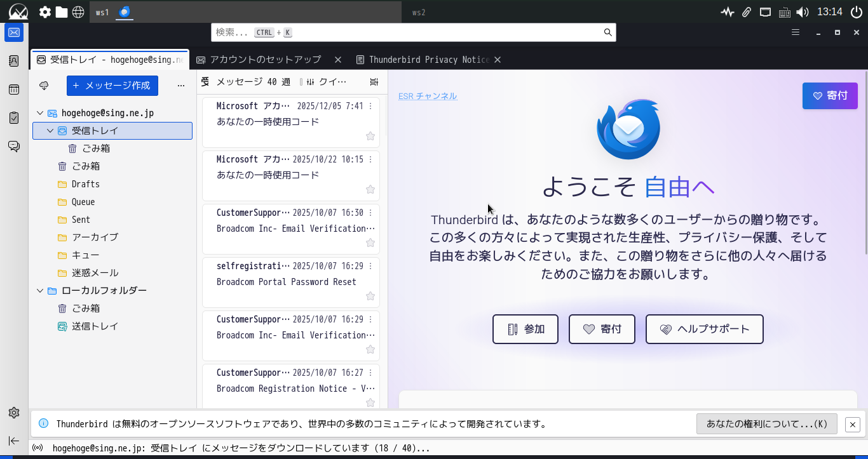This screenshot has height=459, width=868.
Task: Star the Microsoft message dated 2025/10/22
Action: pos(370,189)
